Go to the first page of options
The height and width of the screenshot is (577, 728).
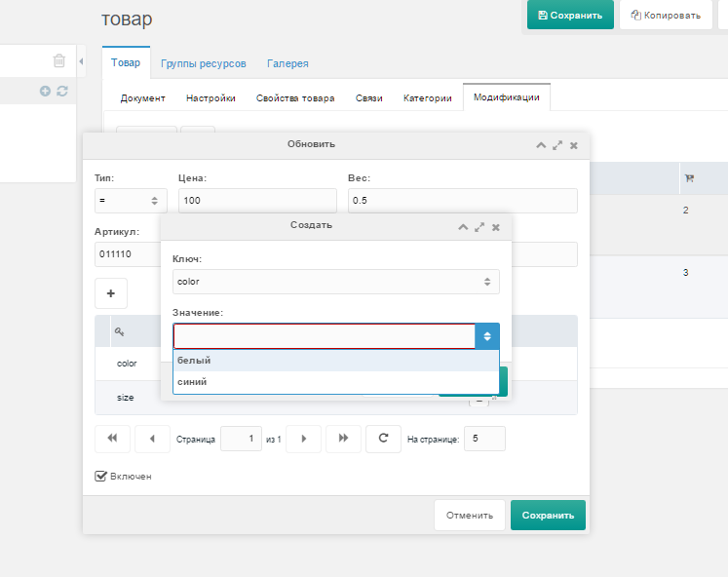tap(112, 439)
